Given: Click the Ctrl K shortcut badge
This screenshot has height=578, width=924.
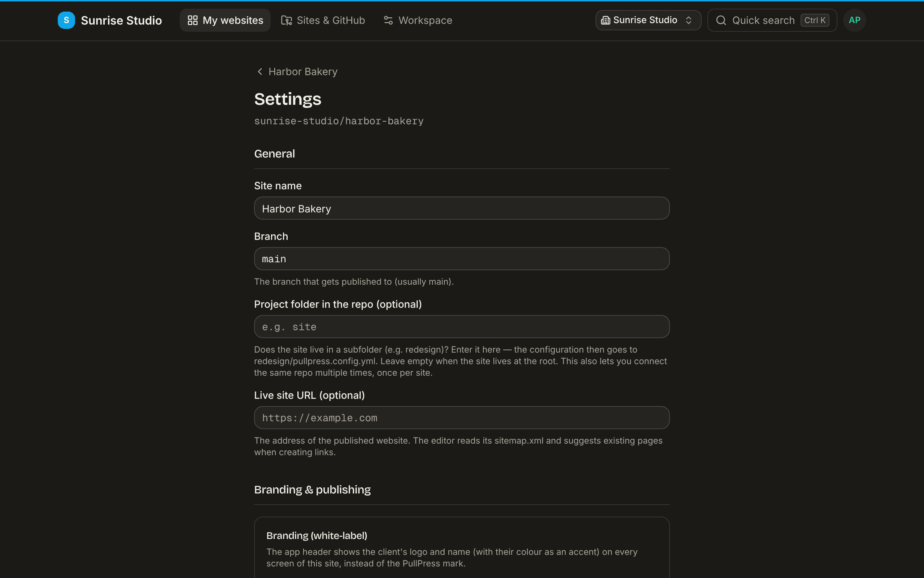Looking at the screenshot, I should pos(815,20).
